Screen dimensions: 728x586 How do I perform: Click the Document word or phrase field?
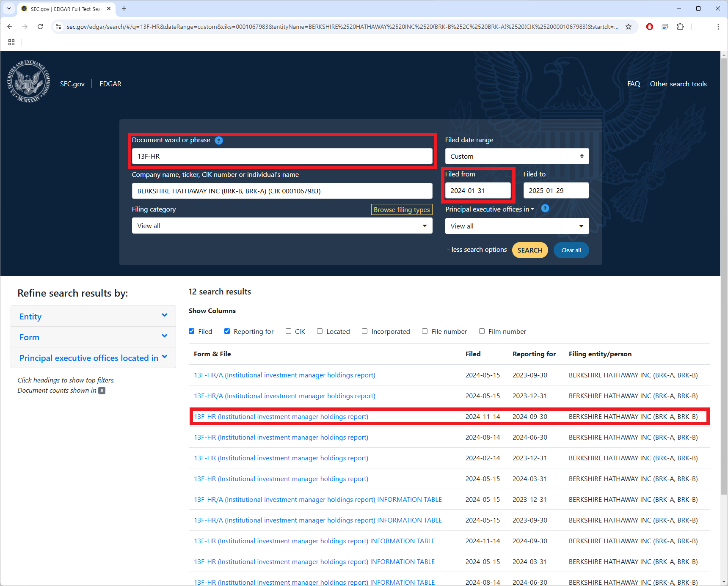click(282, 156)
